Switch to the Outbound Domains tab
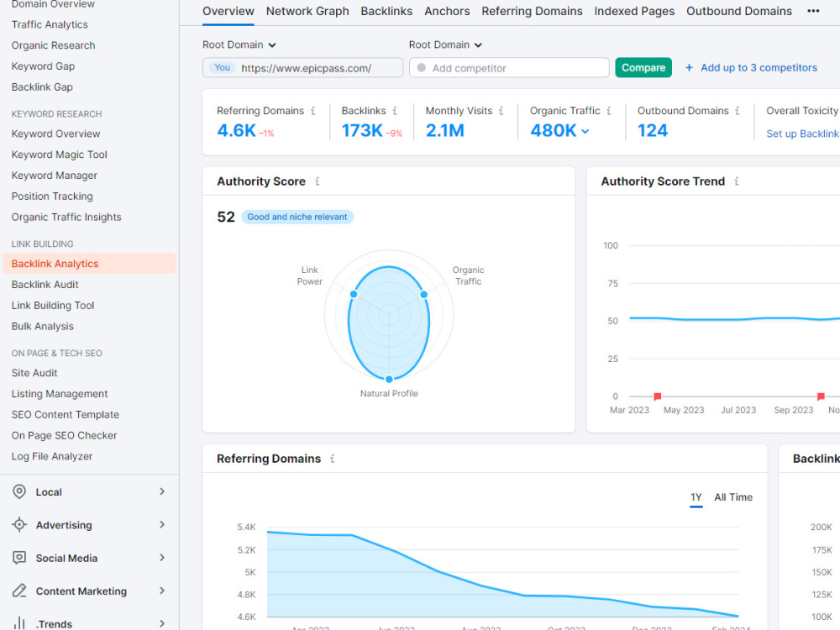 pyautogui.click(x=739, y=11)
